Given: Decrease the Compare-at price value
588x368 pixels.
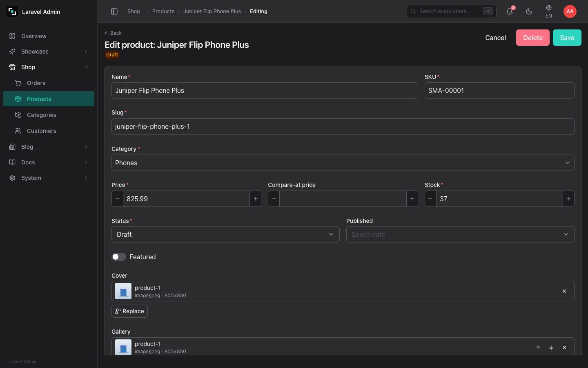Looking at the screenshot, I should point(274,199).
